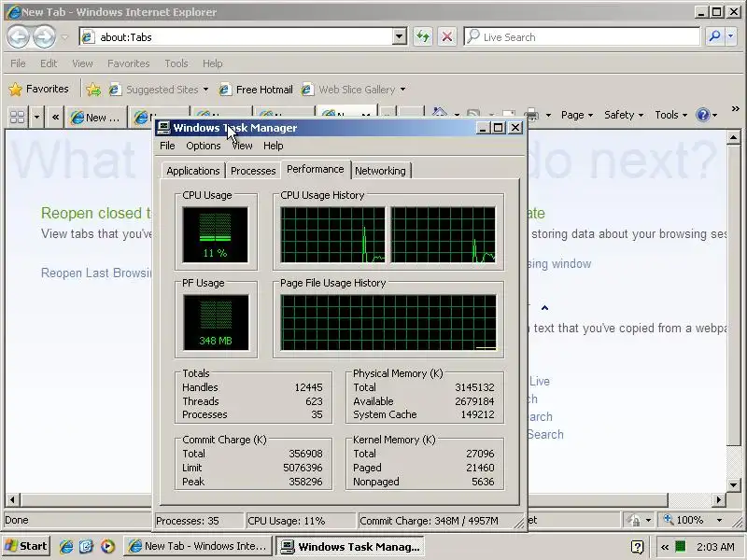Click the Print icon in IE toolbar

tap(531, 115)
